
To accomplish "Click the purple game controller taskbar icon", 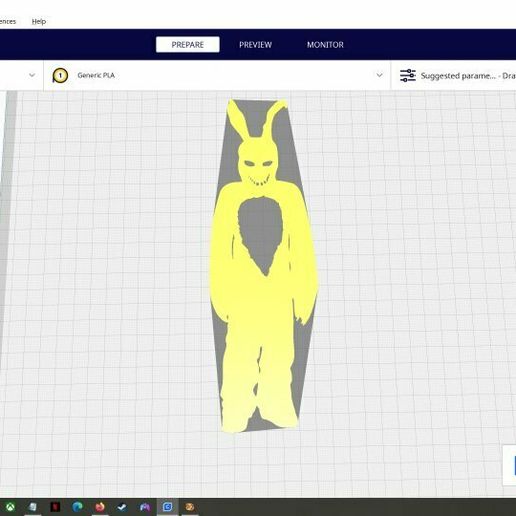I will (x=145, y=507).
